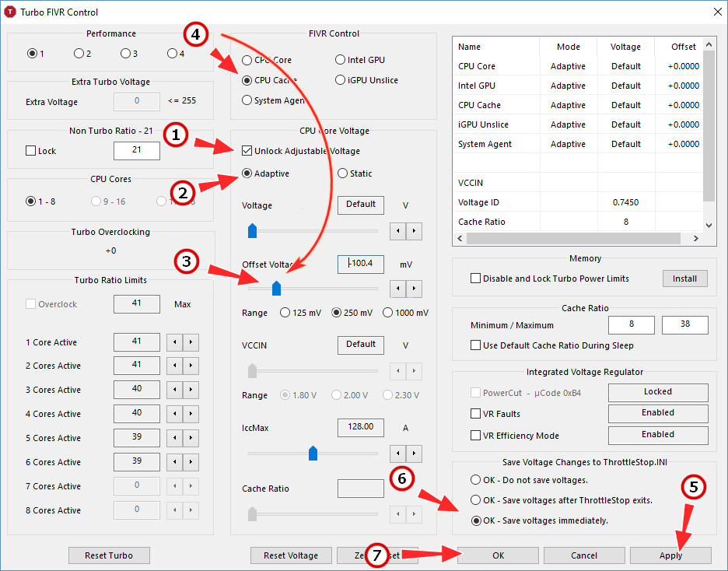The height and width of the screenshot is (571, 728).
Task: Increase the 1 Core Active turbo ratio
Action: point(191,342)
